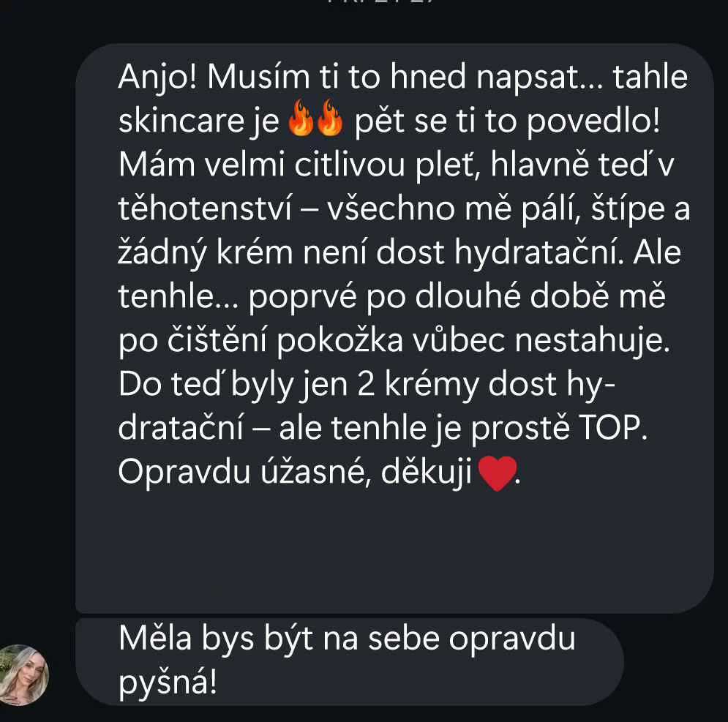
Task: Click the second fire emoji before "pět"
Action: (x=330, y=118)
